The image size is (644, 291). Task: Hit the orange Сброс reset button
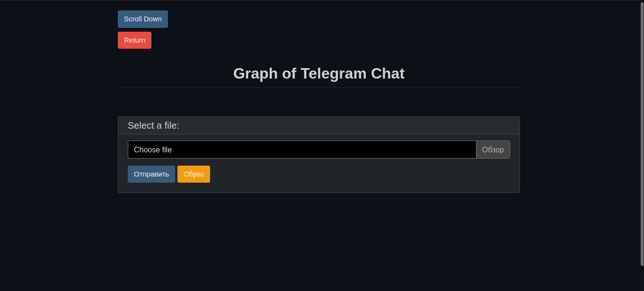pyautogui.click(x=194, y=174)
